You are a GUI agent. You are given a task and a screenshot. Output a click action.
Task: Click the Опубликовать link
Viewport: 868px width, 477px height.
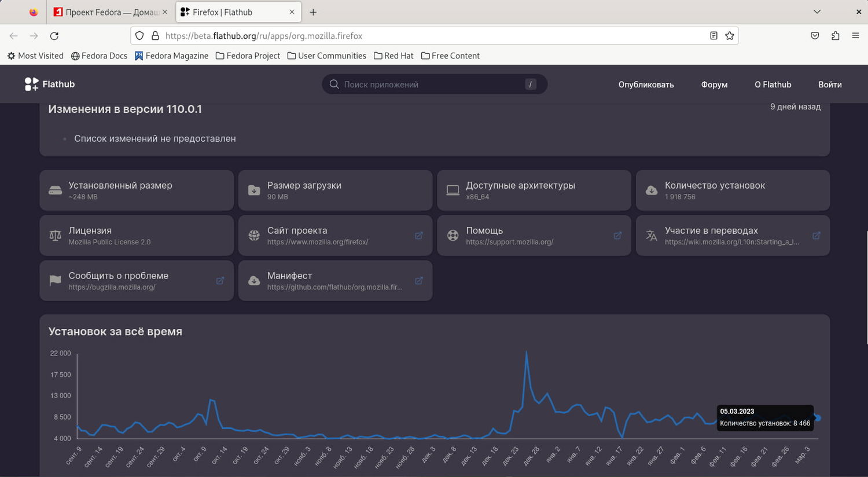tap(646, 85)
